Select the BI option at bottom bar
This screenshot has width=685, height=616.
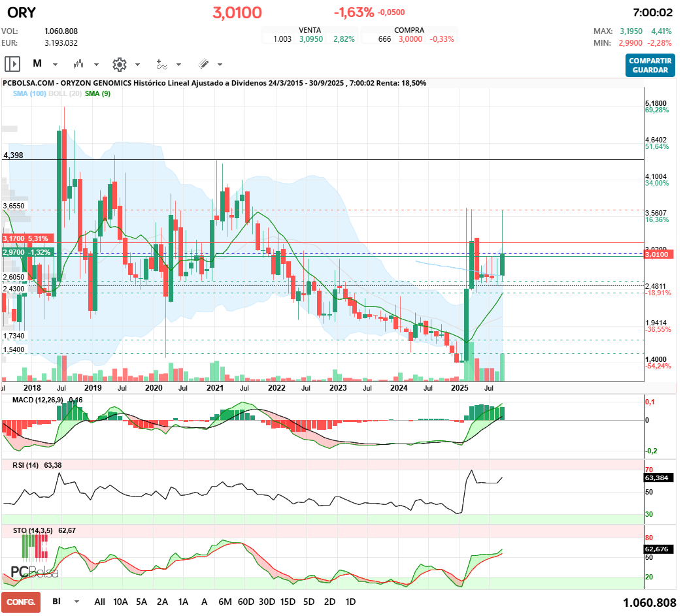56,601
